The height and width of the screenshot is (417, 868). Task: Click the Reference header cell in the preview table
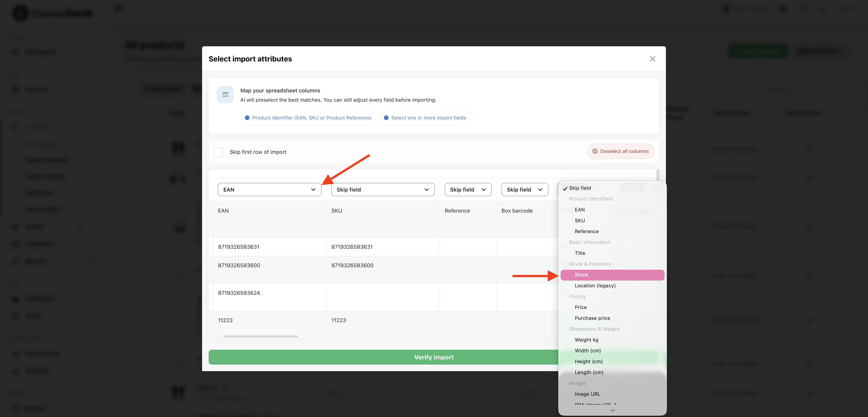pyautogui.click(x=468, y=219)
